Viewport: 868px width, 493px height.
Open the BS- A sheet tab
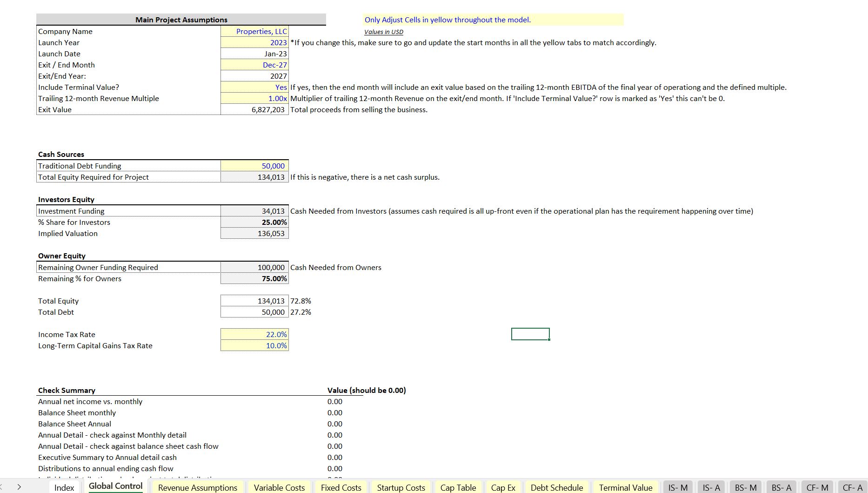tap(781, 487)
